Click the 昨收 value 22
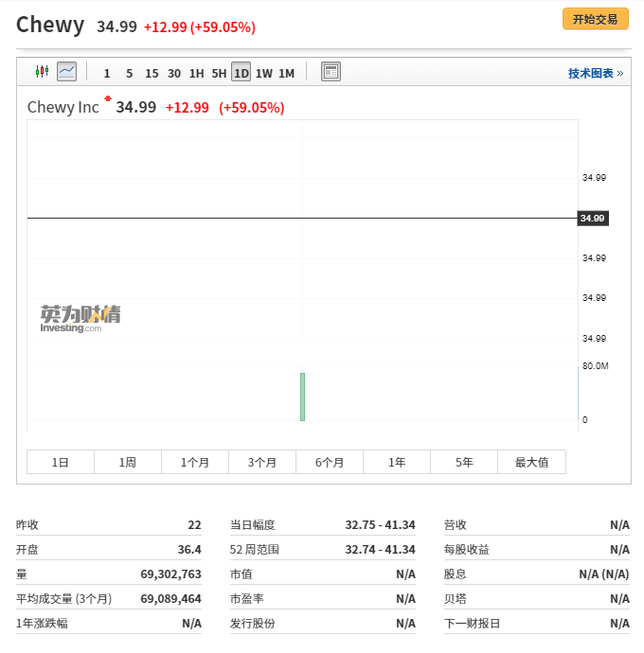This screenshot has height=653, width=644. [x=194, y=524]
